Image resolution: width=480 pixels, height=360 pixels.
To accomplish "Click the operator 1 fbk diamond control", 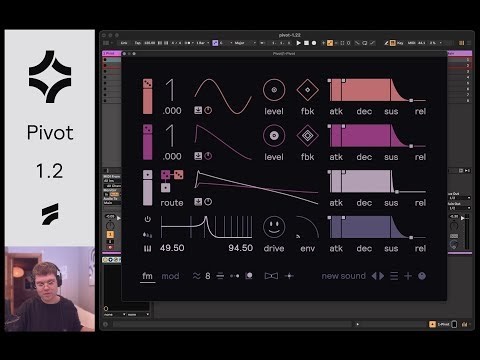I will (307, 90).
